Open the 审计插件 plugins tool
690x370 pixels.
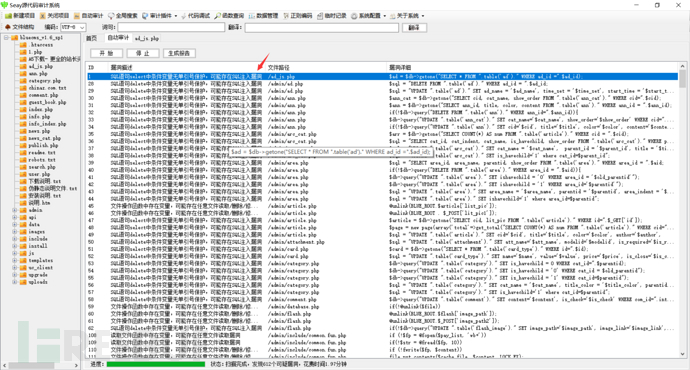pyautogui.click(x=157, y=16)
